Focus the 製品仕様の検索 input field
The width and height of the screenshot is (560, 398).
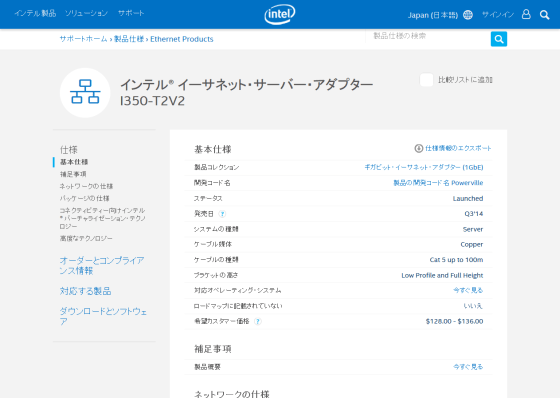pyautogui.click(x=428, y=36)
